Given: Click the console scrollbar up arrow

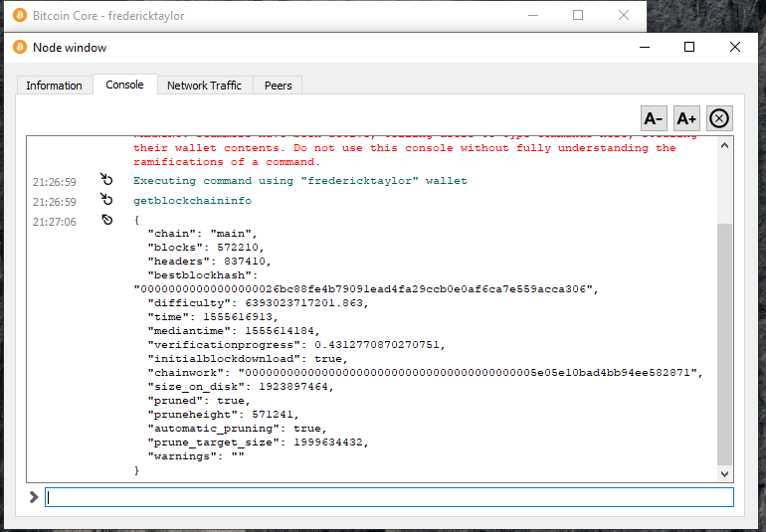Looking at the screenshot, I should (725, 145).
